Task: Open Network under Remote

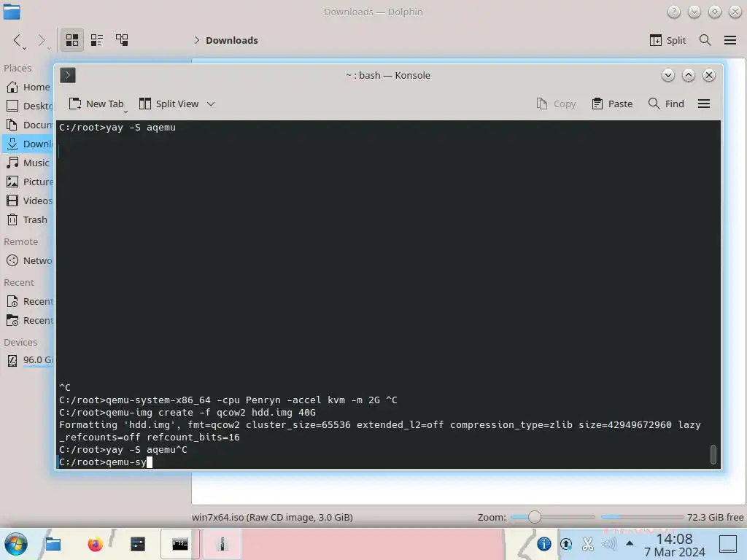Action: coord(28,260)
